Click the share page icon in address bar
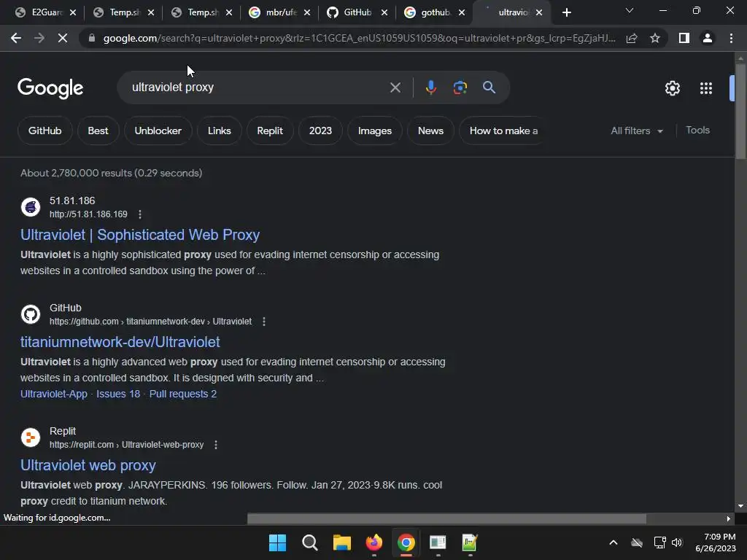Screen dimensions: 747x560 [632, 38]
